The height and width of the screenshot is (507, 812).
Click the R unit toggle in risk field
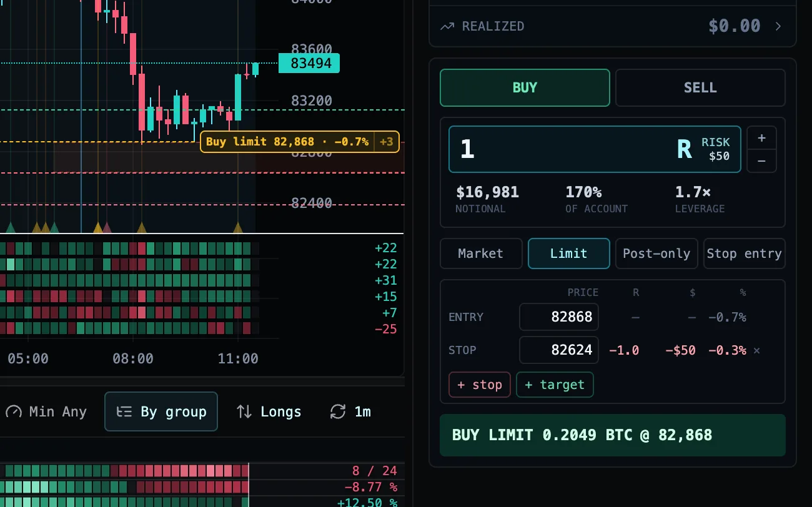(x=685, y=149)
